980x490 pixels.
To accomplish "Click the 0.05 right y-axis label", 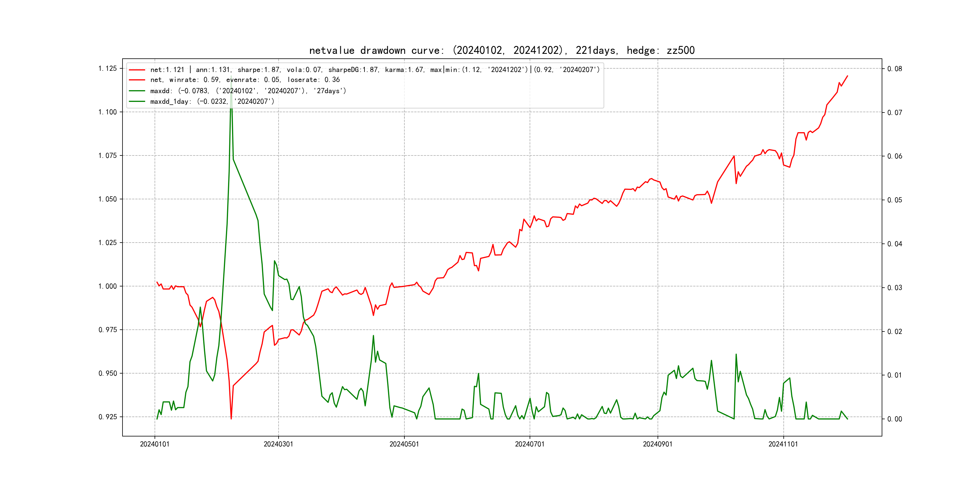I will tap(894, 200).
